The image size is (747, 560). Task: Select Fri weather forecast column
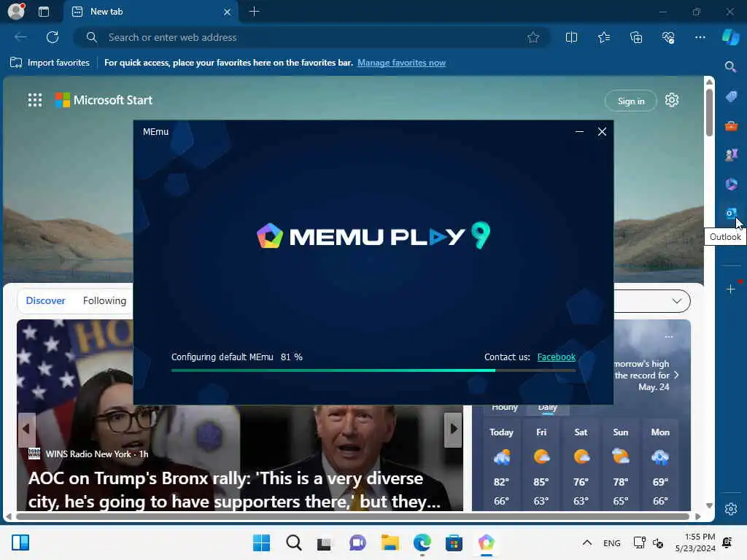pyautogui.click(x=541, y=466)
